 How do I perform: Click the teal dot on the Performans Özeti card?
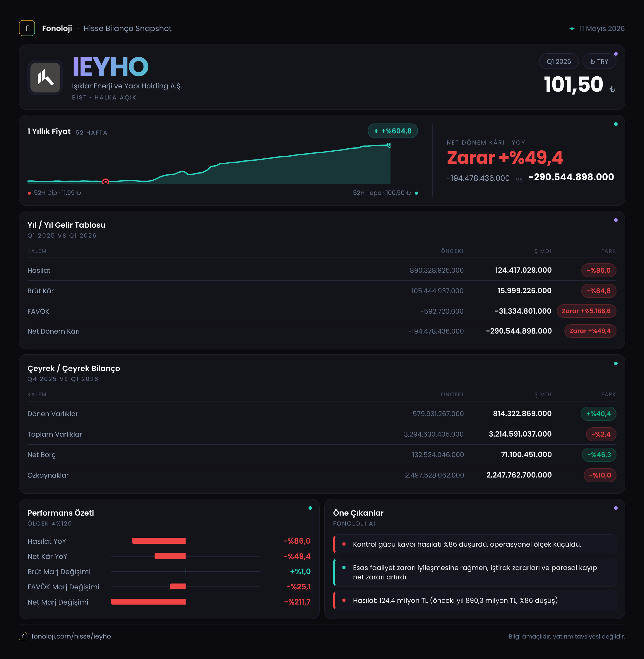310,508
